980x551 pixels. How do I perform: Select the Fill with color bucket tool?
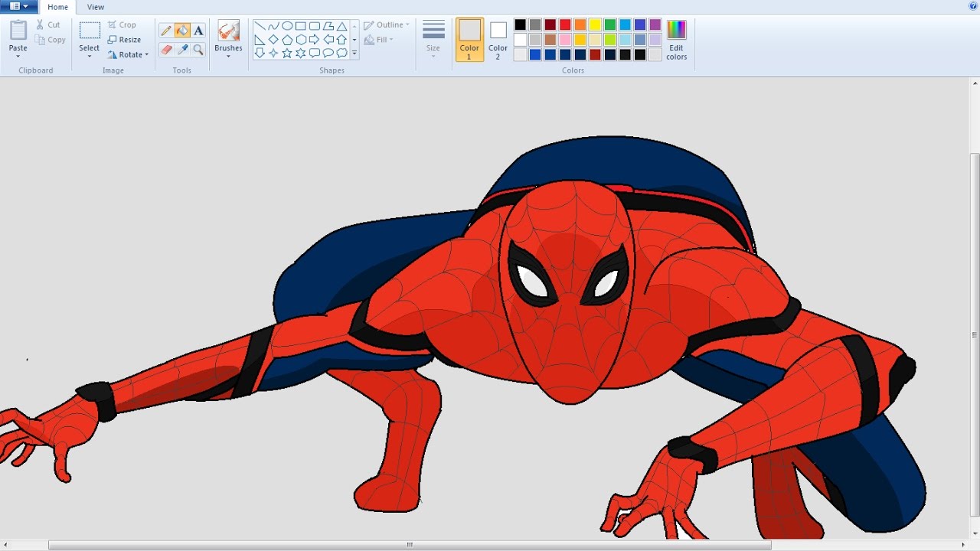coord(182,30)
